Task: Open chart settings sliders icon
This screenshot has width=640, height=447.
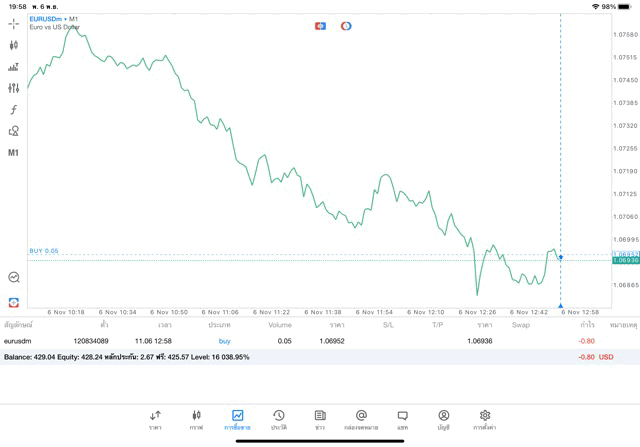Action: pyautogui.click(x=14, y=88)
